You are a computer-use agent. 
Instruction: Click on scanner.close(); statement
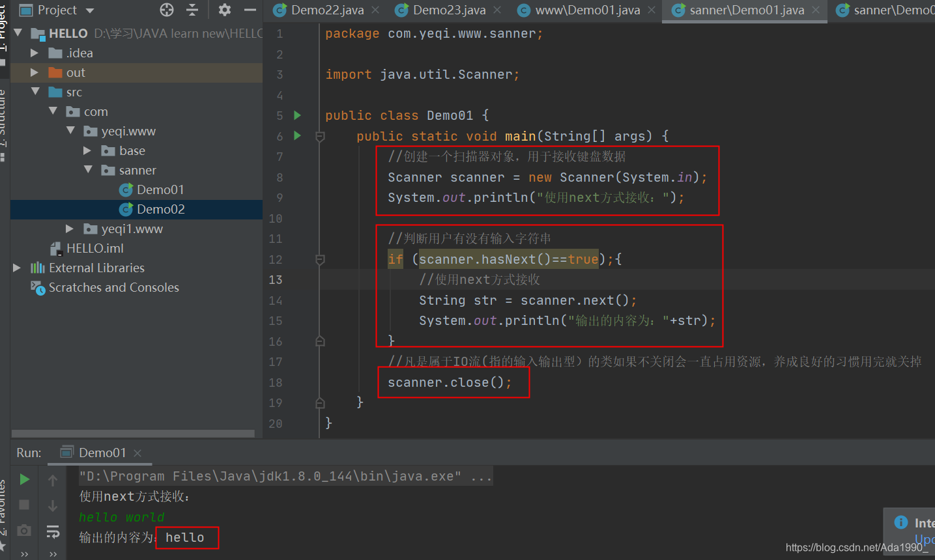click(450, 382)
